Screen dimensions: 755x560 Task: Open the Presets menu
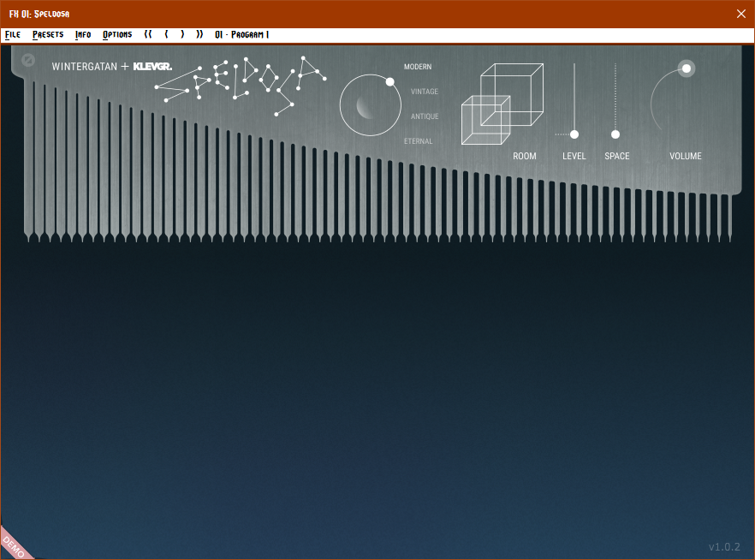click(x=48, y=34)
